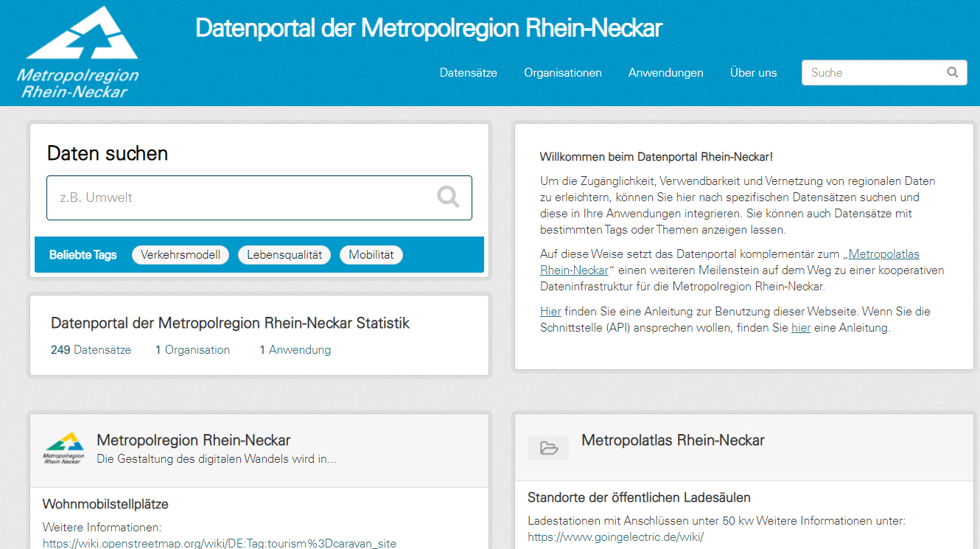Image resolution: width=980 pixels, height=549 pixels.
Task: Open the Wohnmobilstellplätze dataset
Action: [105, 505]
